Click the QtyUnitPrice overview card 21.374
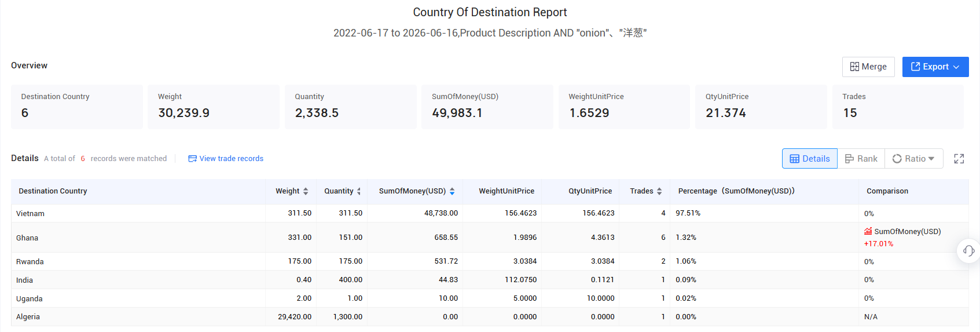Viewport: 980px width, 332px height. tap(761, 107)
